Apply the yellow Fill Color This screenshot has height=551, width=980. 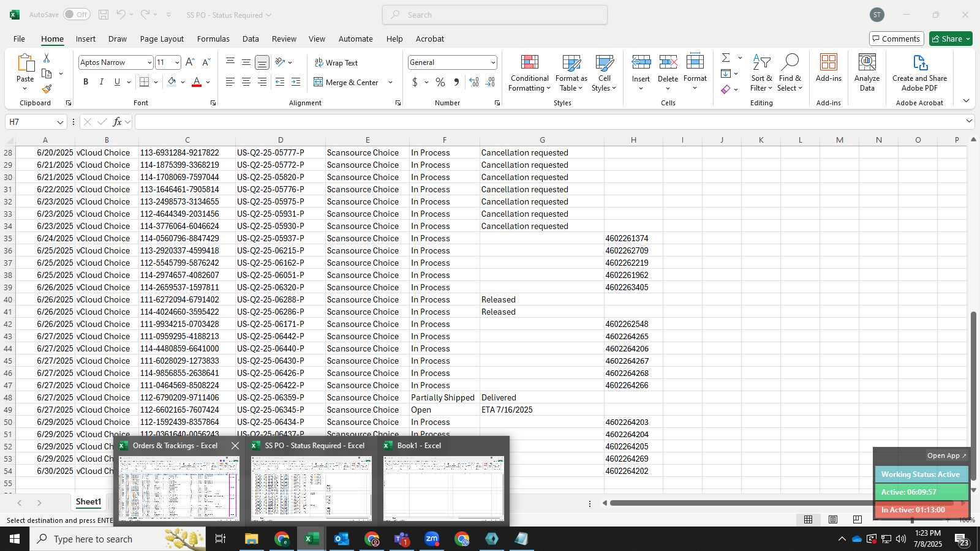[172, 82]
